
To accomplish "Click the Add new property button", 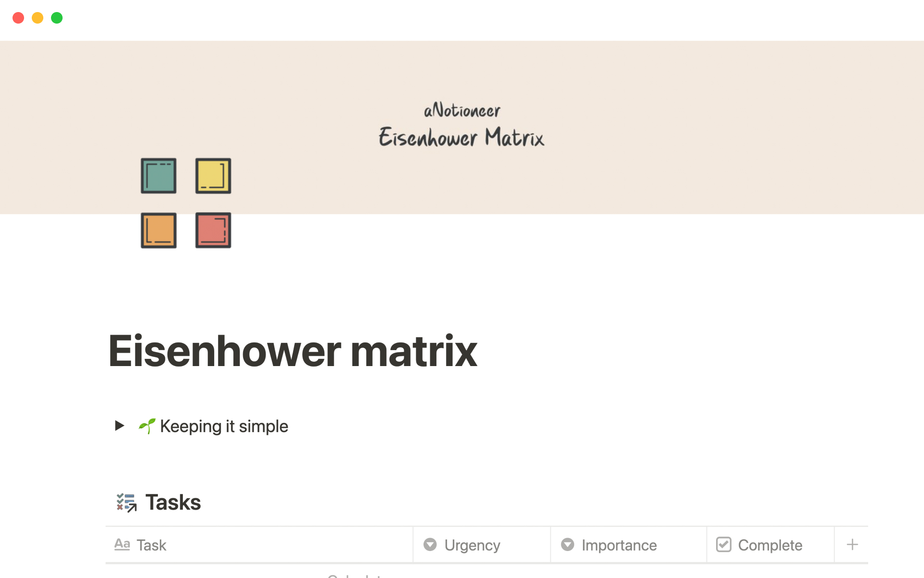I will pos(851,544).
